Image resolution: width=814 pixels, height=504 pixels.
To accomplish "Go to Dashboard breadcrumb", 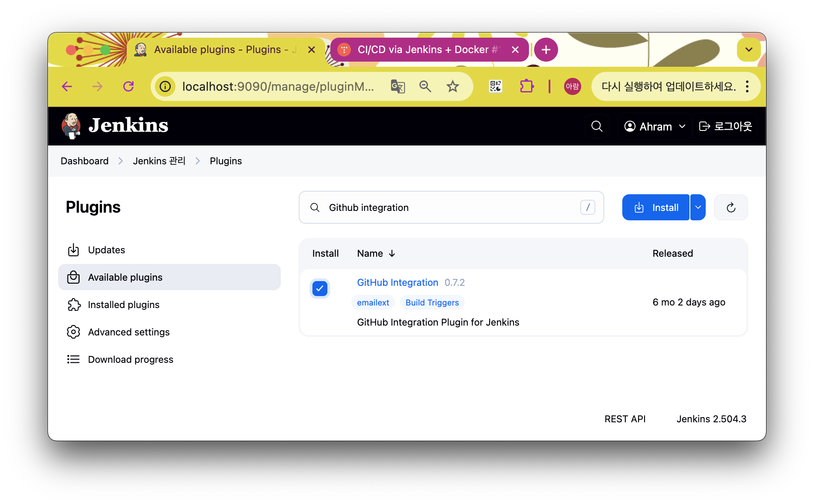I will pyautogui.click(x=85, y=161).
